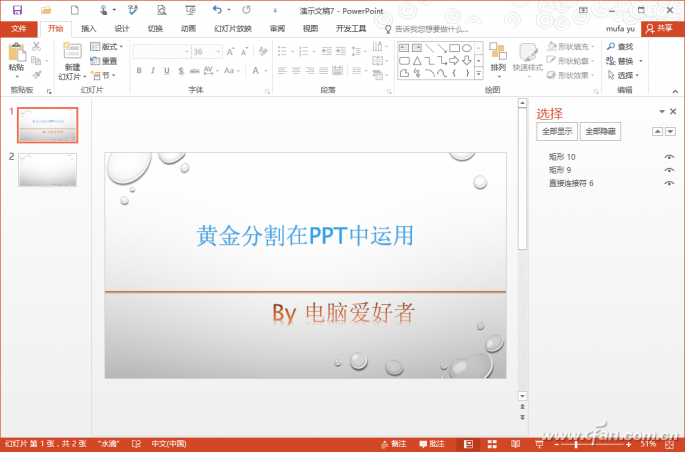685x452 pixels.
Task: Hide the 矩形 9 object
Action: [668, 170]
